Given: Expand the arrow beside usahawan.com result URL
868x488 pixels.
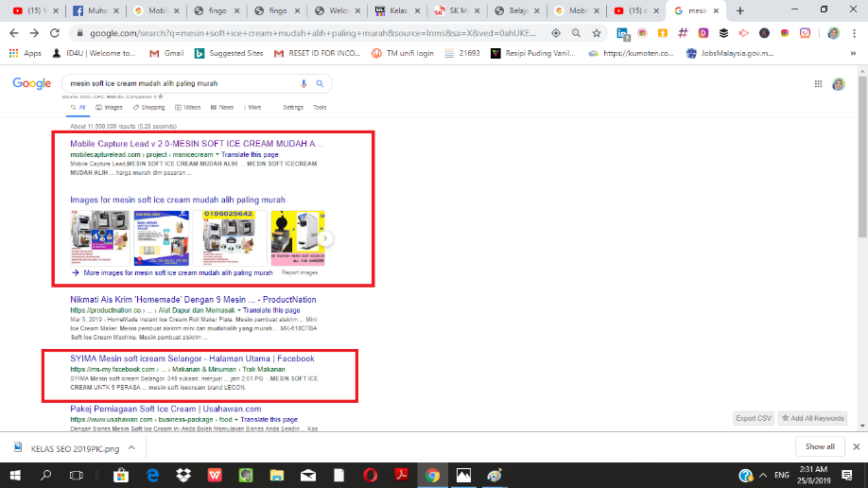Looking at the screenshot, I should point(235,419).
